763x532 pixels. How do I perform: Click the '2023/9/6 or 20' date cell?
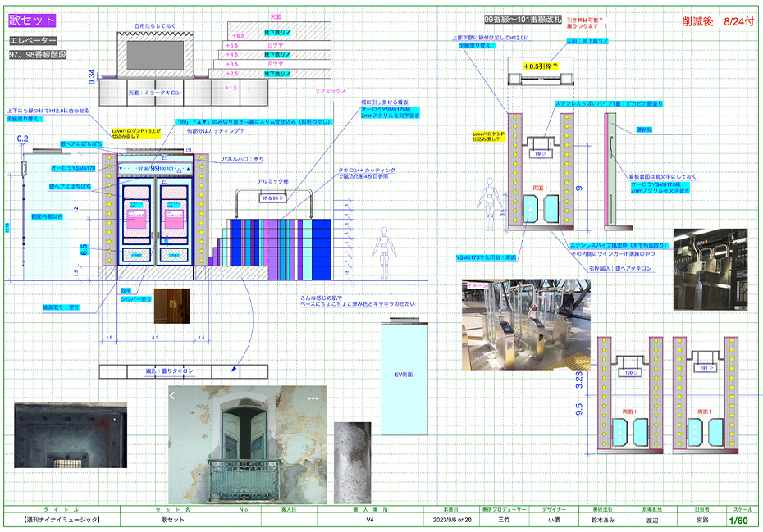(x=451, y=519)
